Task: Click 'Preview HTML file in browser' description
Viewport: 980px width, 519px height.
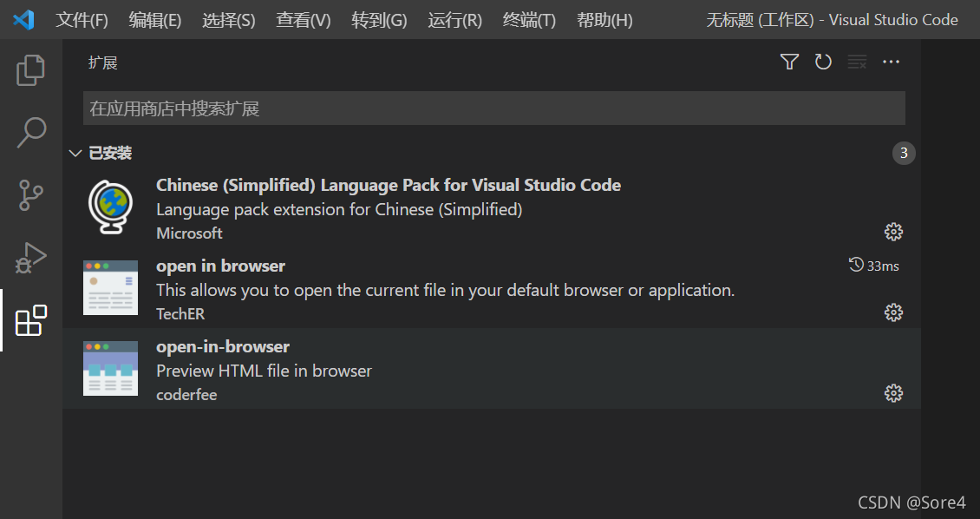Action: (x=264, y=371)
